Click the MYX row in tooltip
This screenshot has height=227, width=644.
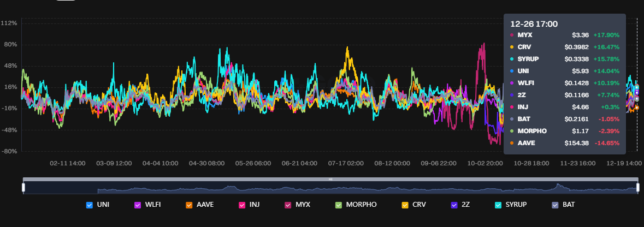(565, 35)
